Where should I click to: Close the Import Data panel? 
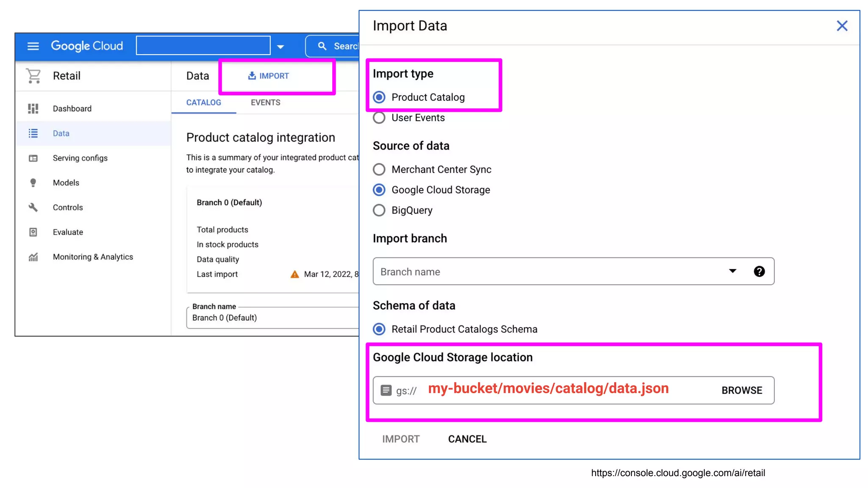842,26
